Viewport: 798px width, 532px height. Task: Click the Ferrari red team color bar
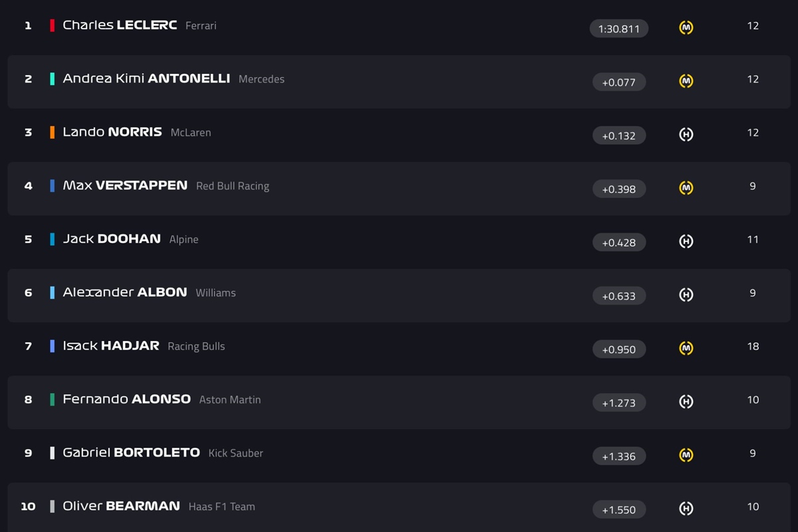[53, 25]
